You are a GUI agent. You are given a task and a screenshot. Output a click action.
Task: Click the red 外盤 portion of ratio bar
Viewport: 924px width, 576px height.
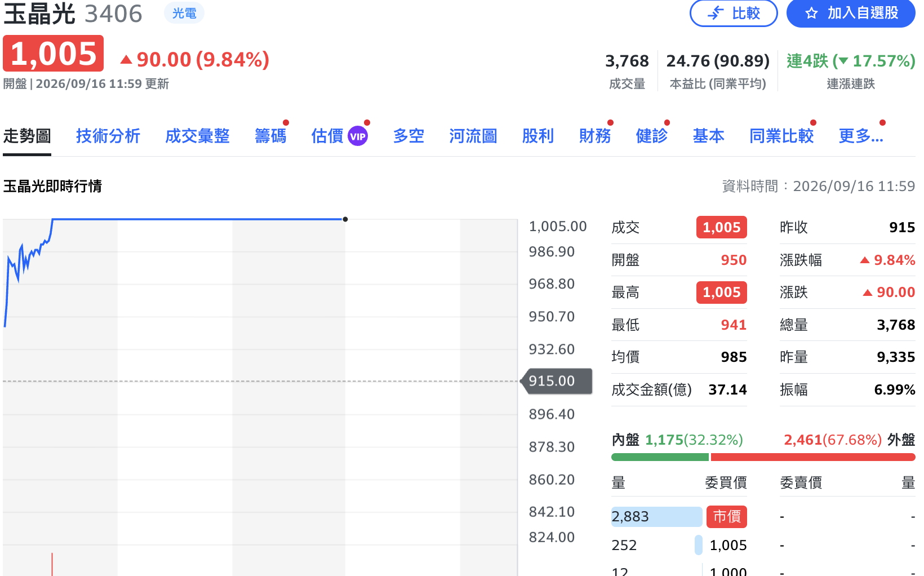coord(813,457)
